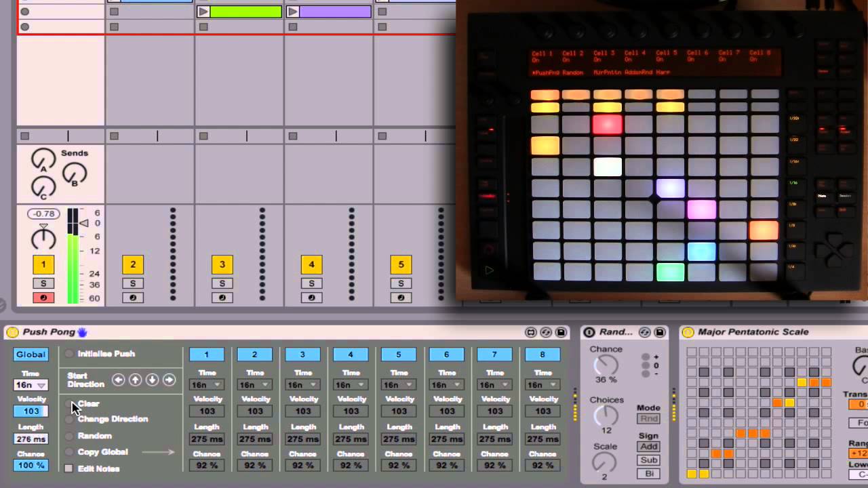
Task: Enable the Edit Notes checkbox
Action: 68,468
